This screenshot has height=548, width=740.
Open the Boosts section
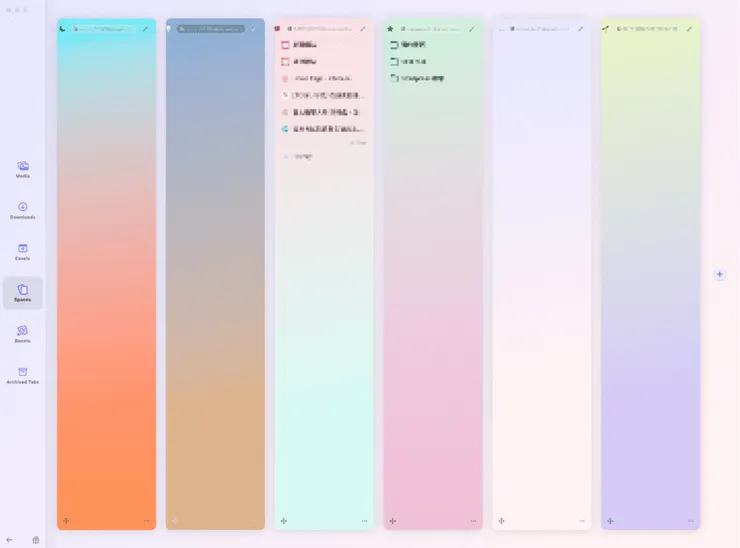coord(23,334)
